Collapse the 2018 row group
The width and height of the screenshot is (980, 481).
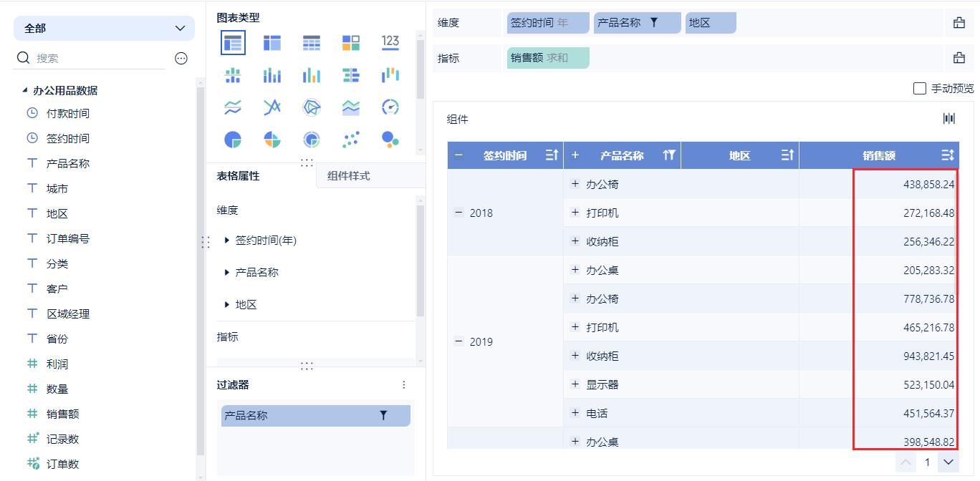pos(458,213)
